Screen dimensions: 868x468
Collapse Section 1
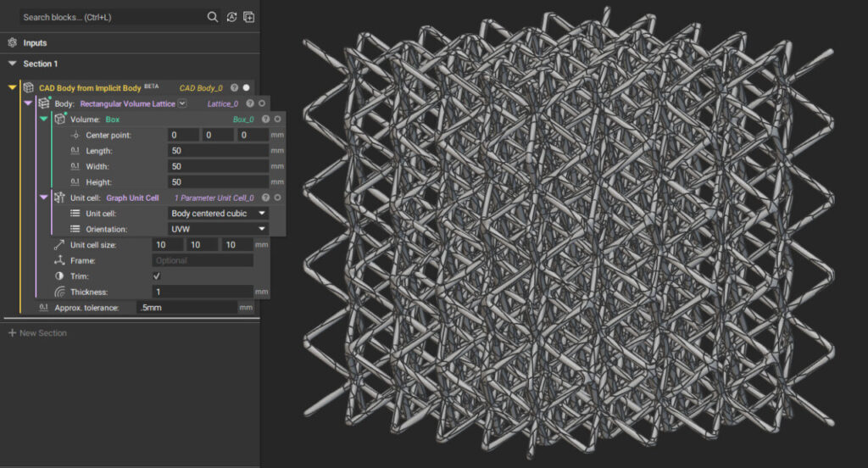[12, 64]
